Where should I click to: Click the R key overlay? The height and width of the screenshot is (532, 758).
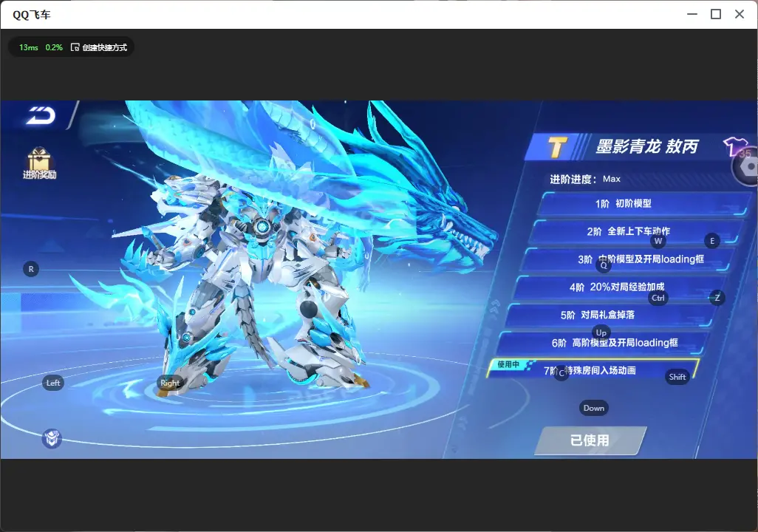pyautogui.click(x=31, y=270)
